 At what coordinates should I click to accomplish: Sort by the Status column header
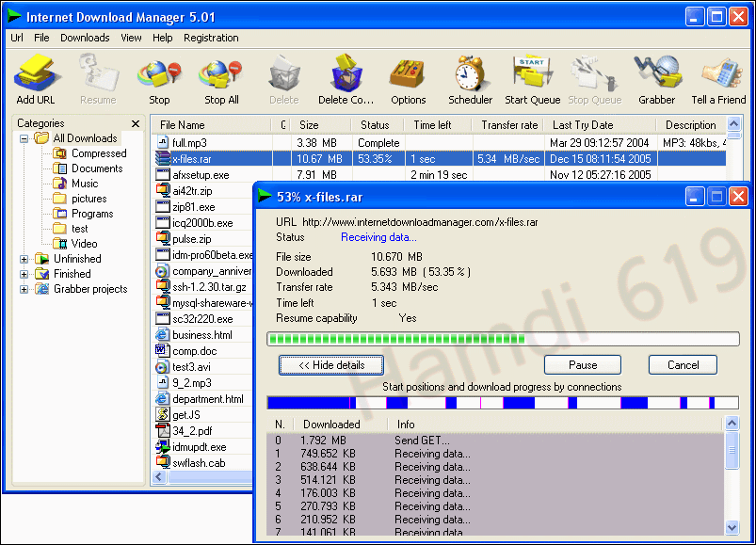(x=378, y=125)
